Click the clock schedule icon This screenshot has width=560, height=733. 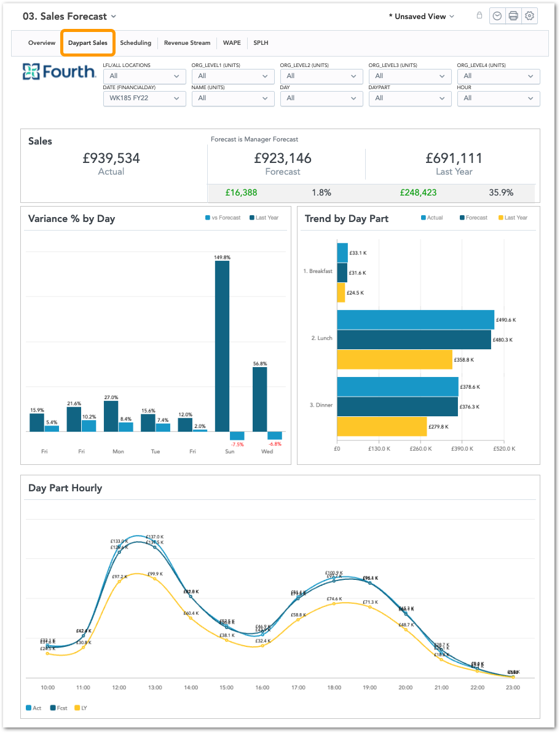[x=497, y=17]
